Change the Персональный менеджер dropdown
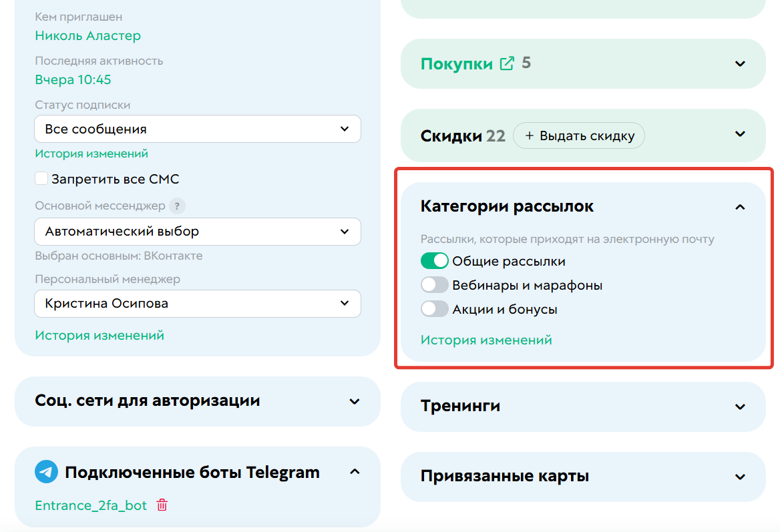This screenshot has height=532, width=780. pyautogui.click(x=197, y=303)
